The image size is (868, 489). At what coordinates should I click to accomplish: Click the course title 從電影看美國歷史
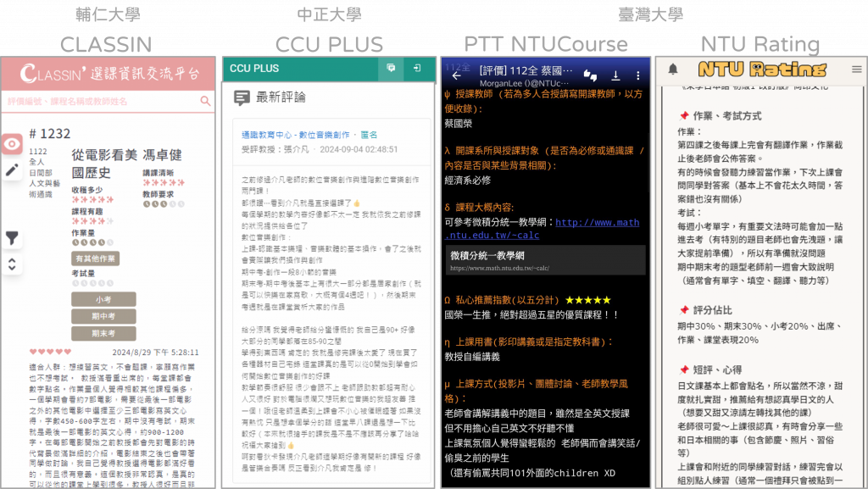104,164
